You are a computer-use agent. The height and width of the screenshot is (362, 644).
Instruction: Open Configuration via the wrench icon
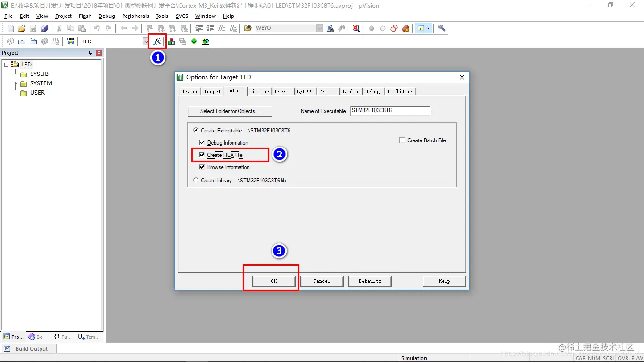click(442, 28)
